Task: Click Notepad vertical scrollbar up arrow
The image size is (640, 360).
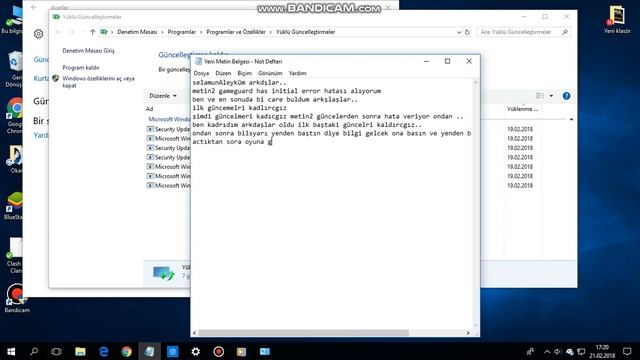Action: (476, 82)
